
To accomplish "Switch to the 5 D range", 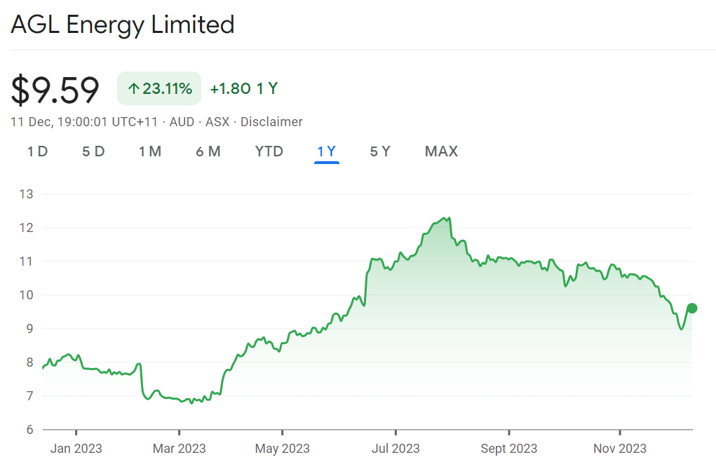I will (94, 151).
